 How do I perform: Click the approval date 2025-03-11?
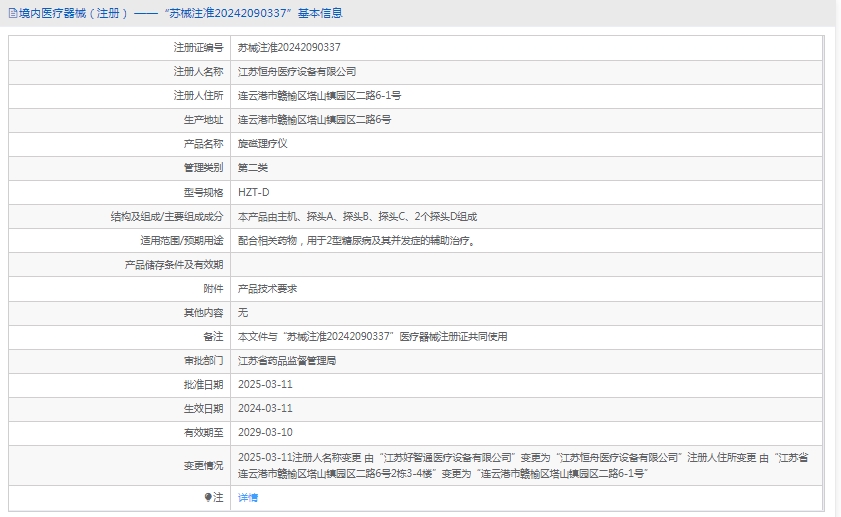(x=265, y=384)
